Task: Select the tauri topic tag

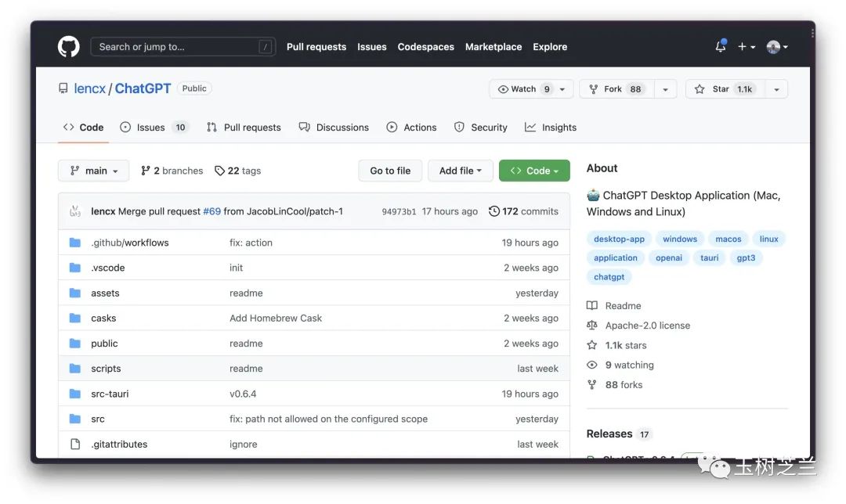Action: click(710, 258)
